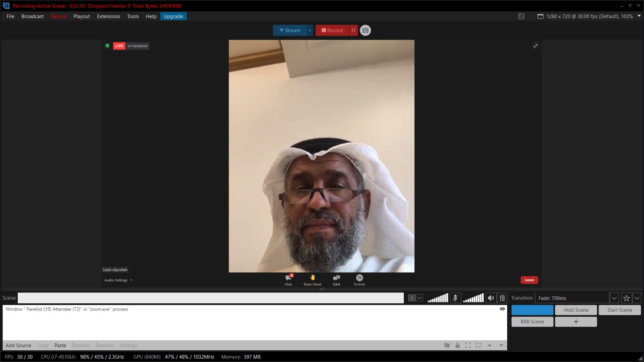This screenshot has width=644, height=362.
Task: Hide the zoom.exe window source
Action: 502,309
